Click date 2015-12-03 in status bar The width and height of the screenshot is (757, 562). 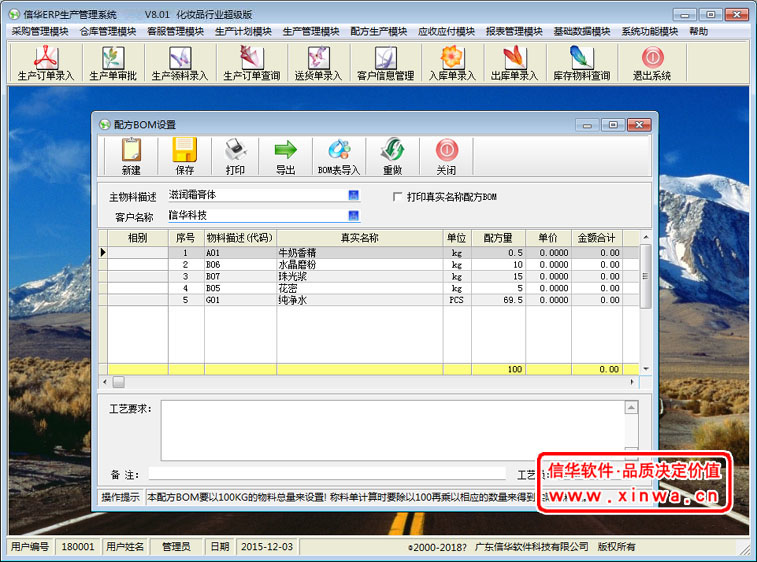click(267, 547)
